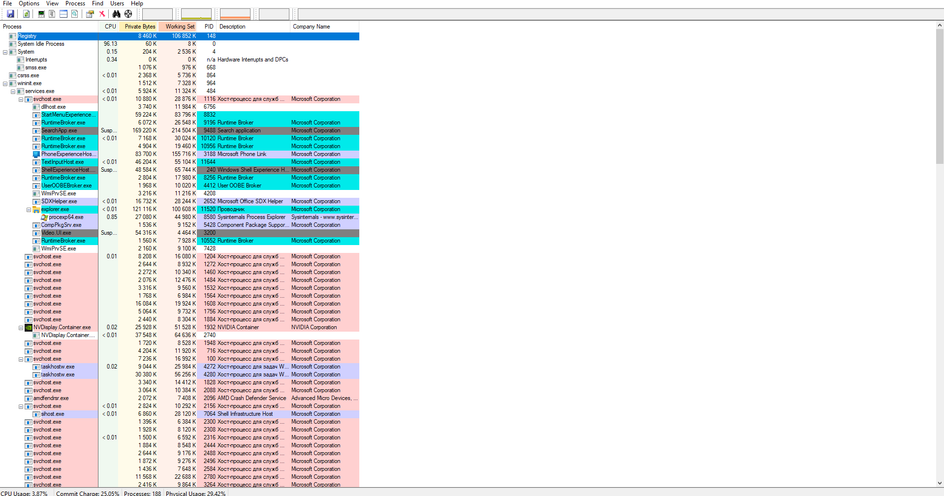Collapse the System process node
Viewport: 944px width, 496px height.
click(5, 52)
